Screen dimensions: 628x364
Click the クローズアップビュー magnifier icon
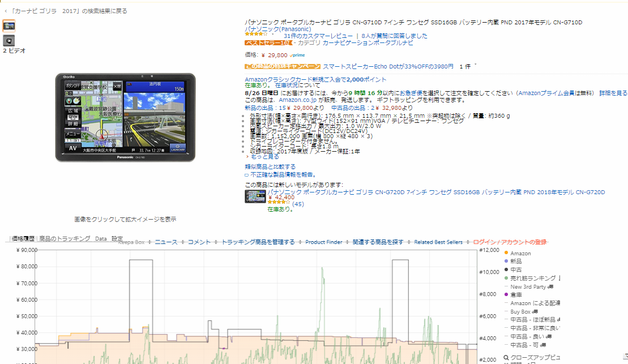click(x=507, y=358)
